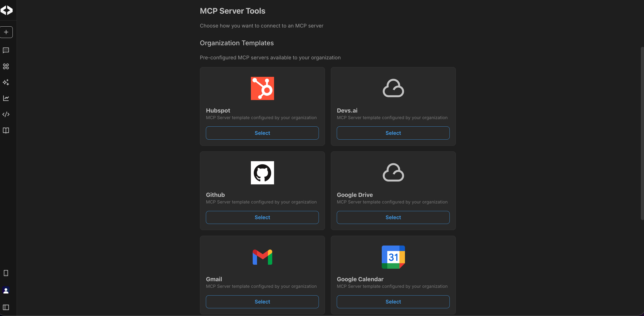Image resolution: width=644 pixels, height=316 pixels.
Task: Open the user profile avatar
Action: [6, 290]
